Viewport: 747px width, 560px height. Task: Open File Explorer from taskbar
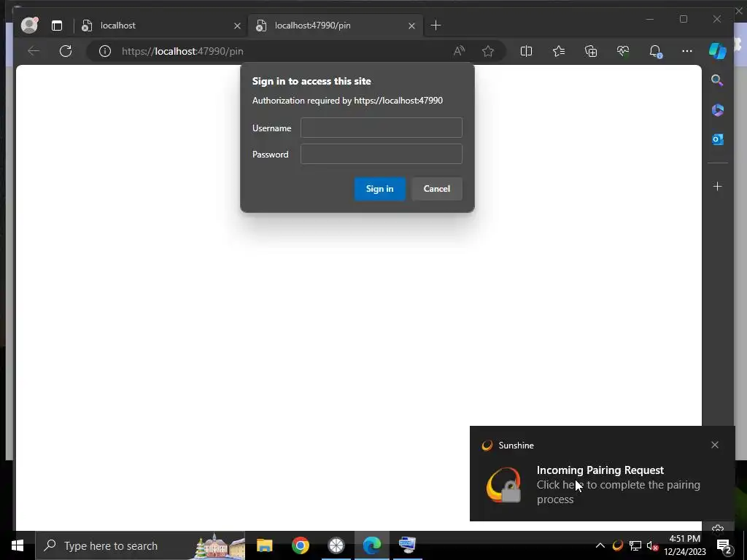coord(264,545)
